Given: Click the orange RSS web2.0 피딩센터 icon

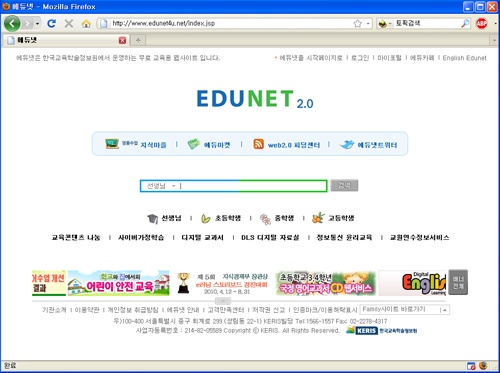Looking at the screenshot, I should click(258, 144).
